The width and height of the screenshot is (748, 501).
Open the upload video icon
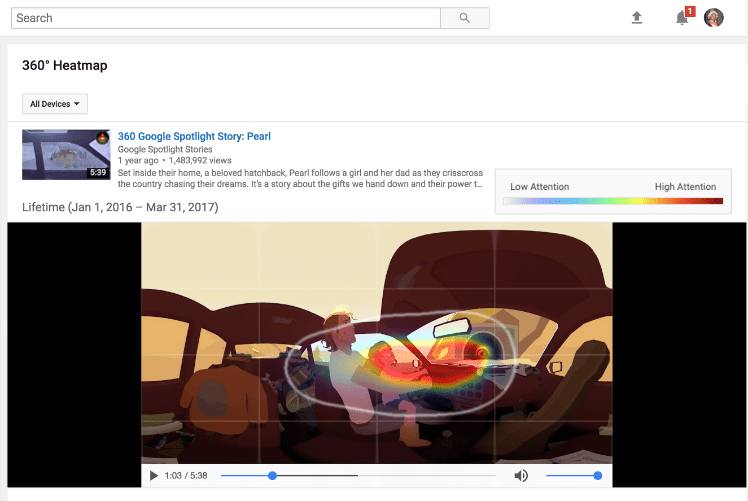(x=637, y=18)
